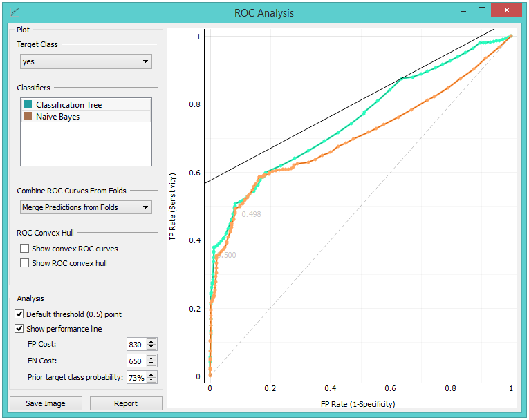
Task: Uncheck Default threshold (0.5) point
Action: [x=19, y=314]
